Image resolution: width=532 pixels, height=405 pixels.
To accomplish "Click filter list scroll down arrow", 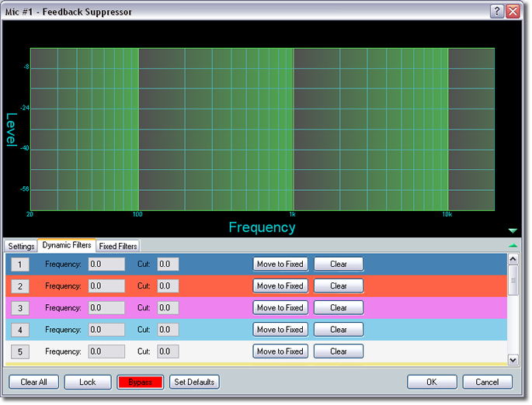I will 513,359.
